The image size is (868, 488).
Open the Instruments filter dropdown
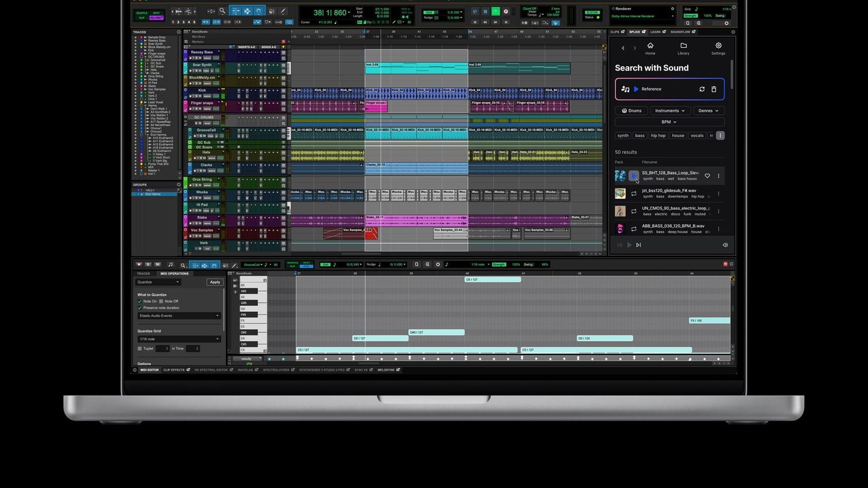[669, 111]
